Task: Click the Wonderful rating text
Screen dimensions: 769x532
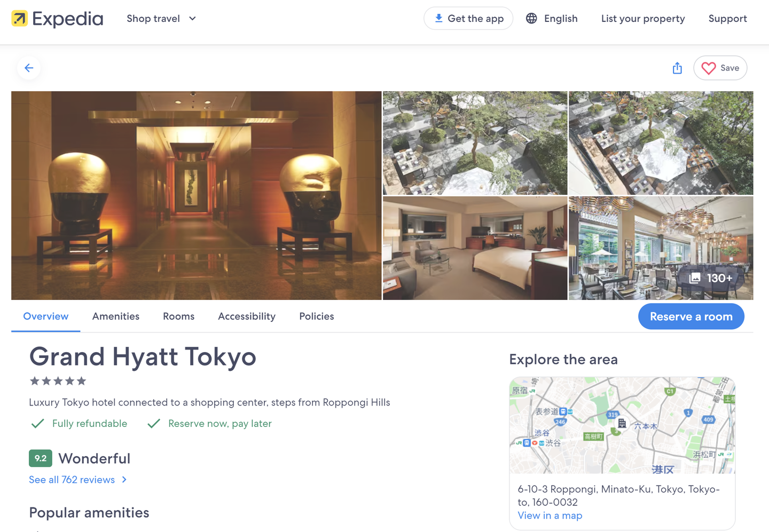Action: pos(95,458)
